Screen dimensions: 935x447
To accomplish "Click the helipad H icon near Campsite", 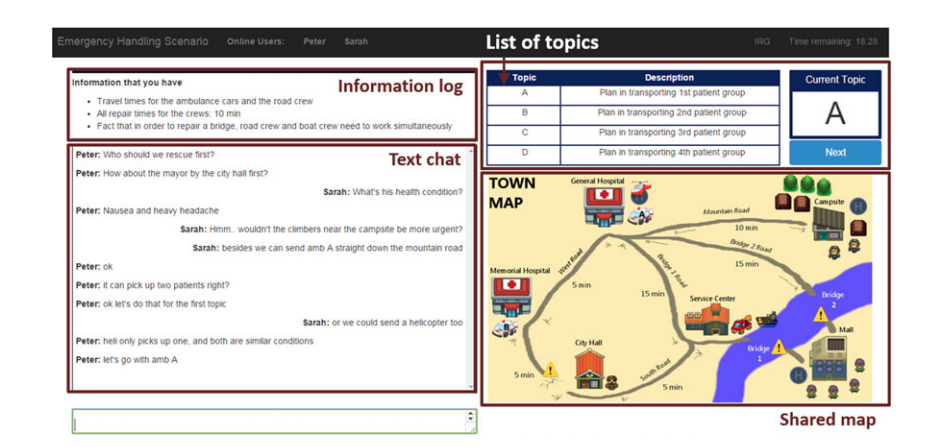I will [x=860, y=205].
